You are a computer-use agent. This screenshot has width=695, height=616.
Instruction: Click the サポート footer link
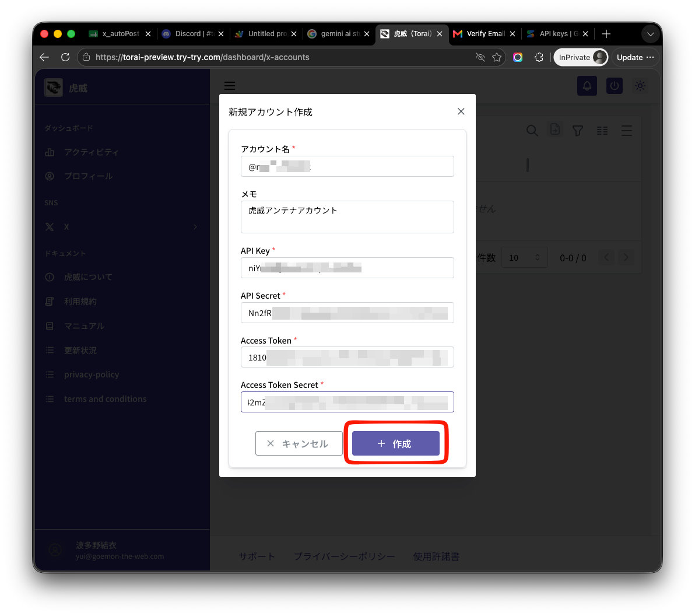(257, 556)
